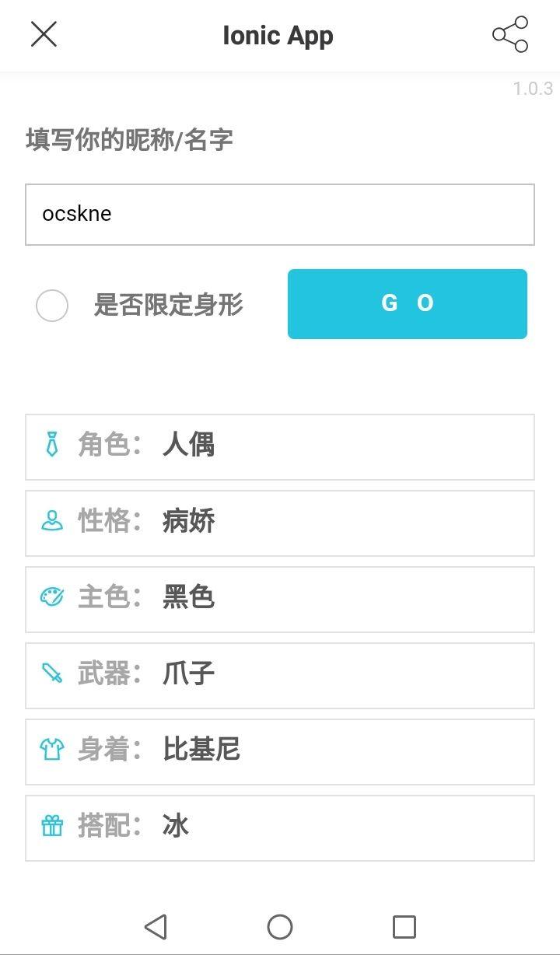The width and height of the screenshot is (560, 955).
Task: Select the 主色: 黑色 result row
Action: tap(280, 600)
